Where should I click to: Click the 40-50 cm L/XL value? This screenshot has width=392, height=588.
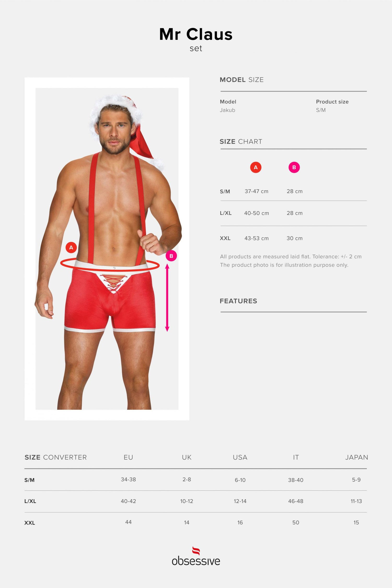[256, 213]
